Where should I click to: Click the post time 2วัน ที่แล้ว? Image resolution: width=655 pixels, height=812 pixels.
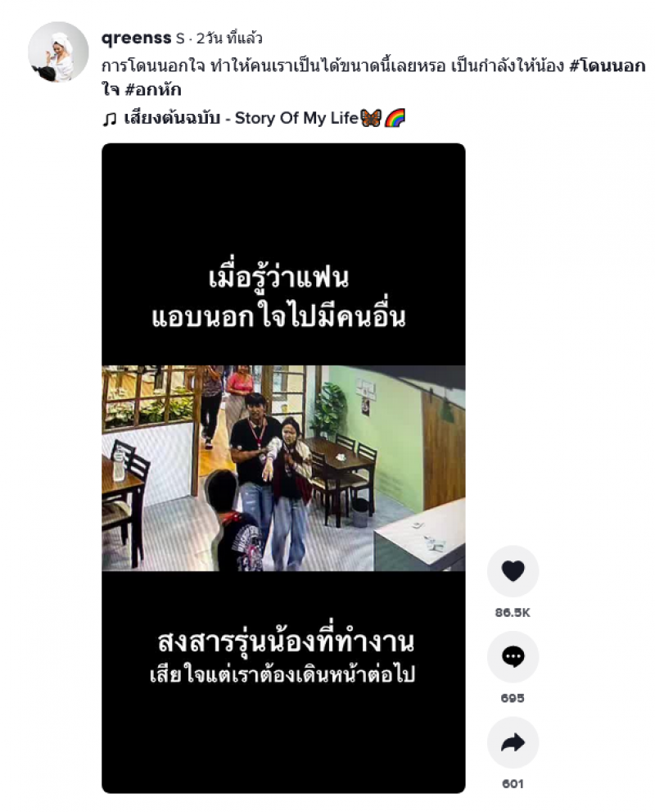(x=229, y=39)
